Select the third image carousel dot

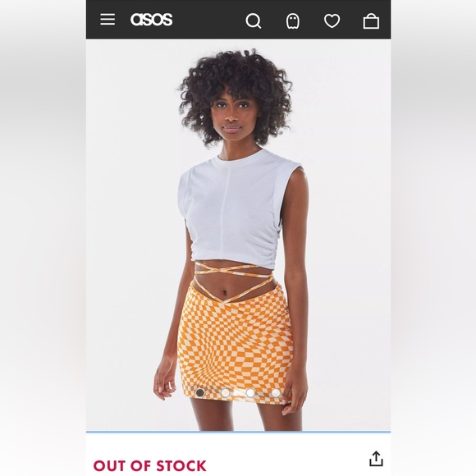point(250,393)
